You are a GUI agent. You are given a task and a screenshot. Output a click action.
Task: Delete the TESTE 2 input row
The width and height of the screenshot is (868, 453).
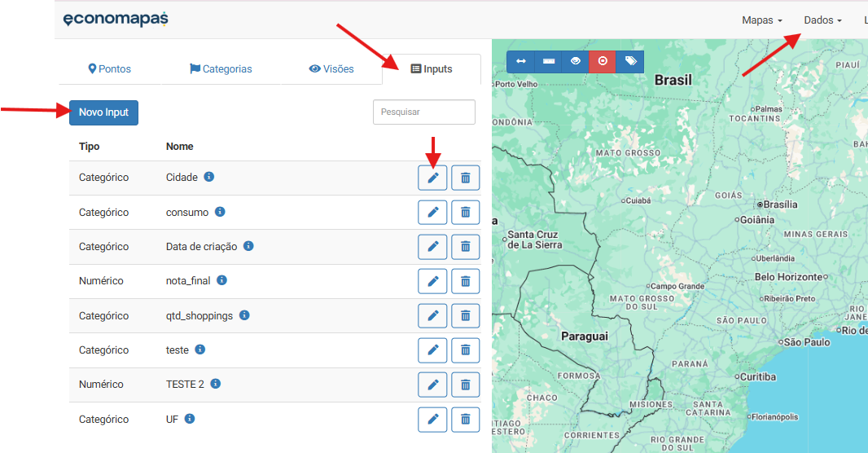(x=465, y=385)
